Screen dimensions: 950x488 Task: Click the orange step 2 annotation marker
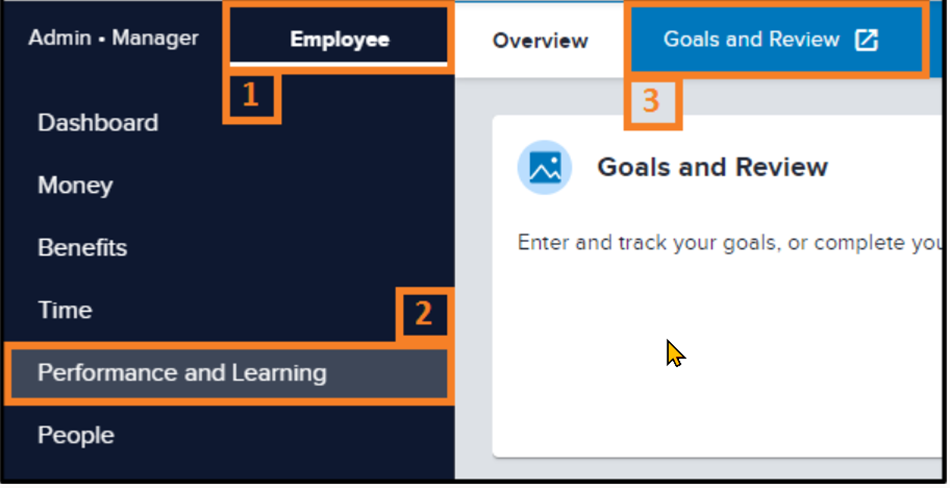point(424,313)
